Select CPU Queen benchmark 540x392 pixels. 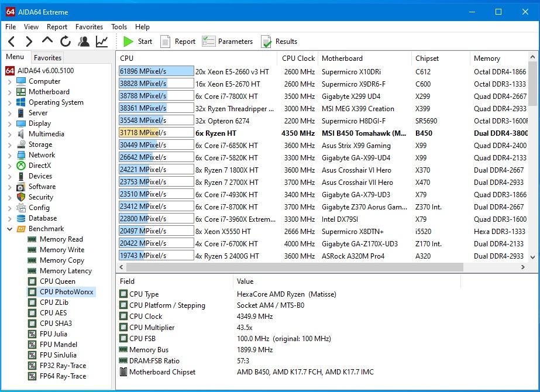click(x=57, y=281)
